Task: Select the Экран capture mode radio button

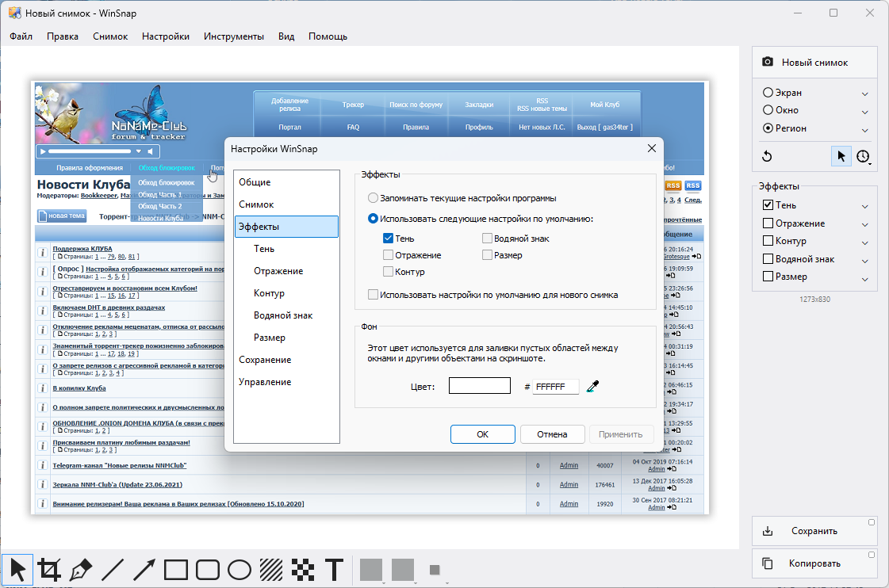Action: point(768,93)
